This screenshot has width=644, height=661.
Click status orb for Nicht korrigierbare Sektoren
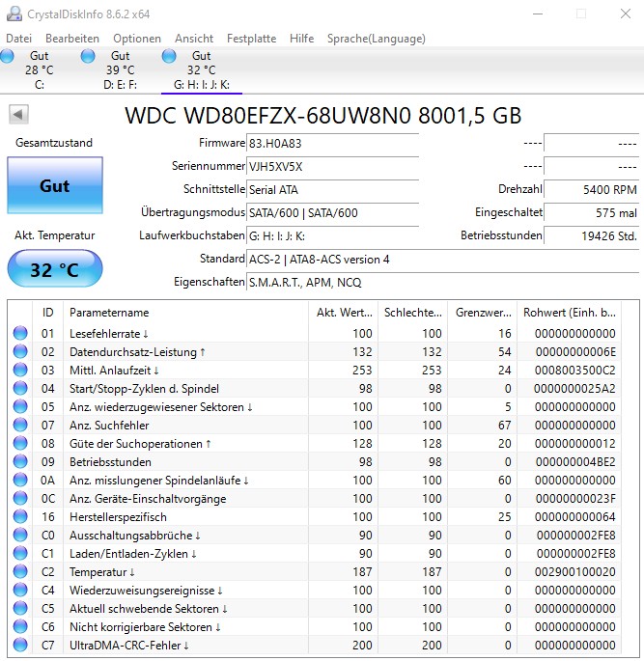(20, 626)
